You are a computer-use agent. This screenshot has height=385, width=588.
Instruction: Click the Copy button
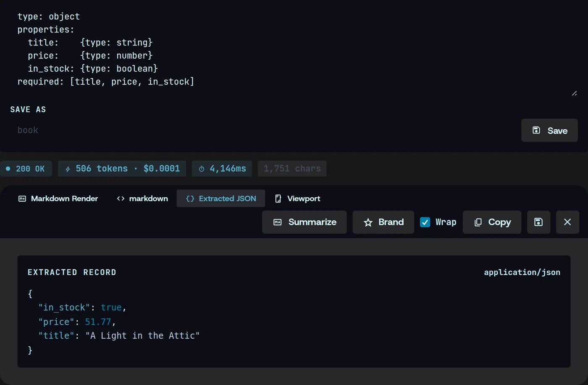[492, 222]
